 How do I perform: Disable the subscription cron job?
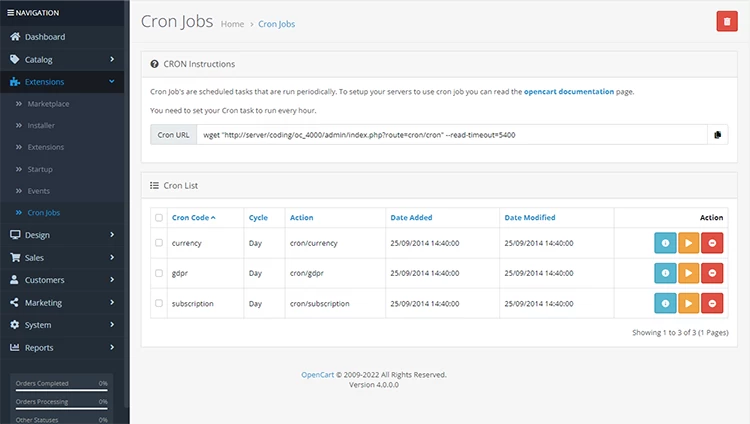tap(712, 303)
